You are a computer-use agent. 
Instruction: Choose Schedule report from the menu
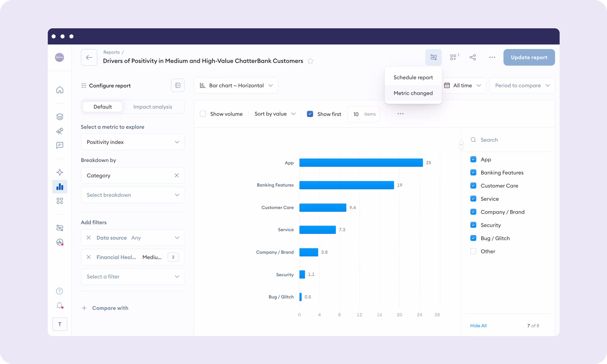click(x=413, y=77)
